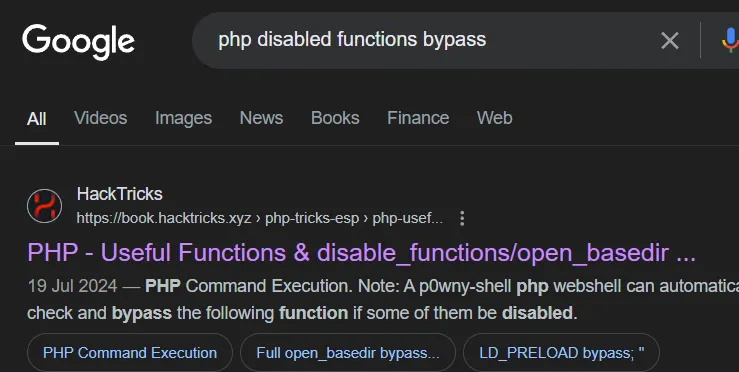This screenshot has width=739, height=372.
Task: Open the LD_PRELOAD bypass chip
Action: click(561, 353)
